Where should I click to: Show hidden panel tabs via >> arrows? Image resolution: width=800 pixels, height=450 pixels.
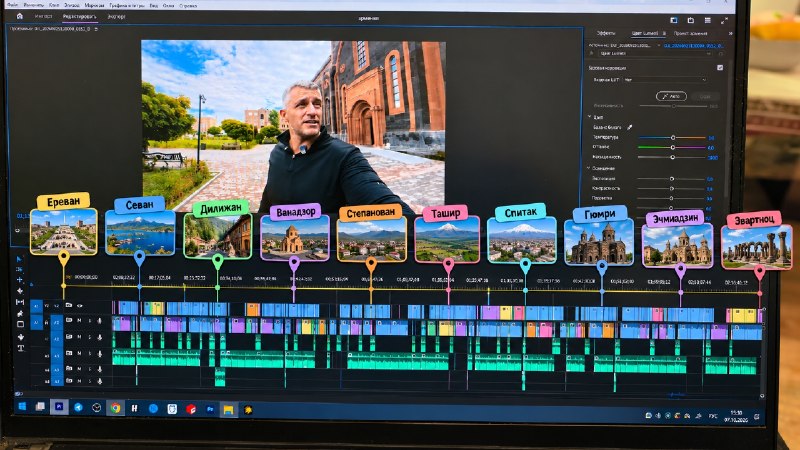tap(731, 33)
